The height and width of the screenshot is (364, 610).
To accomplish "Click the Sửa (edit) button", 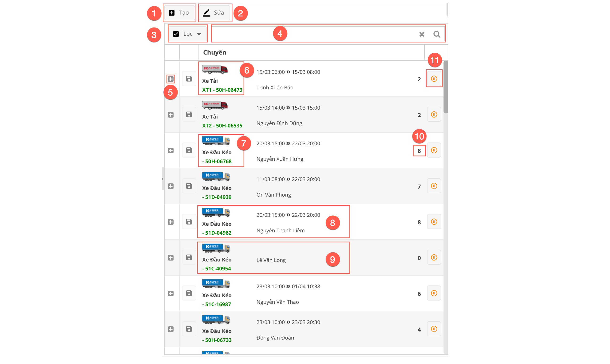I will click(x=214, y=13).
